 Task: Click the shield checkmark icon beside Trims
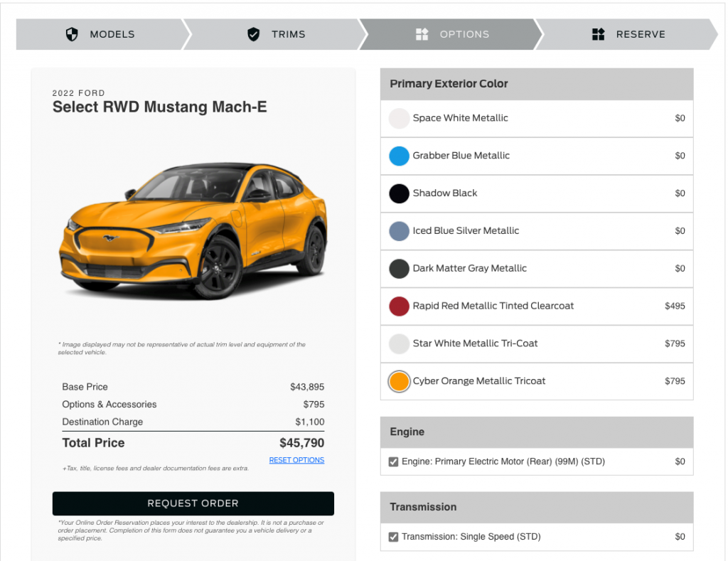[253, 34]
